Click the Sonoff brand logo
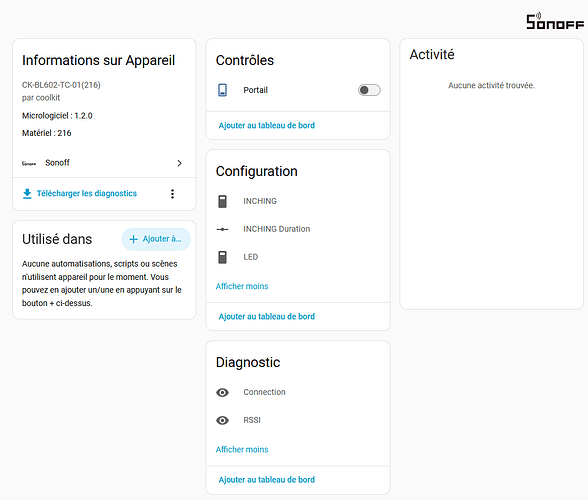Viewport: 588px width, 500px height. coord(555,21)
